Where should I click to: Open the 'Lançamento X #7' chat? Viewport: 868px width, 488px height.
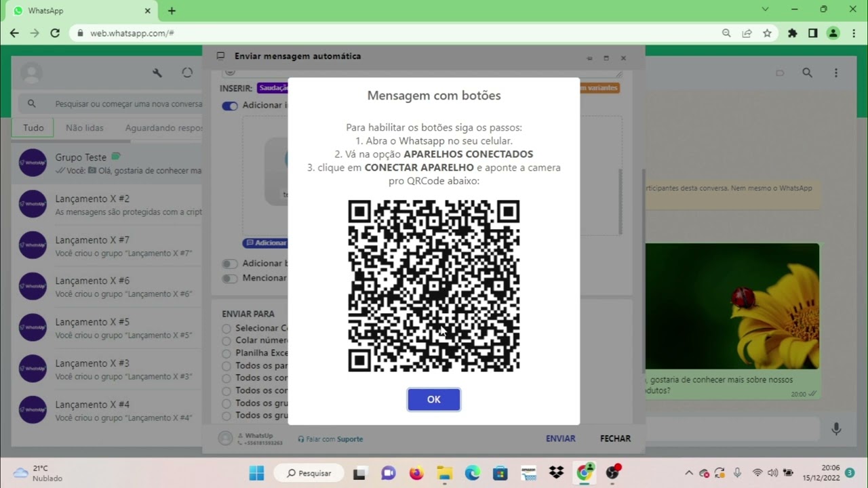106,246
